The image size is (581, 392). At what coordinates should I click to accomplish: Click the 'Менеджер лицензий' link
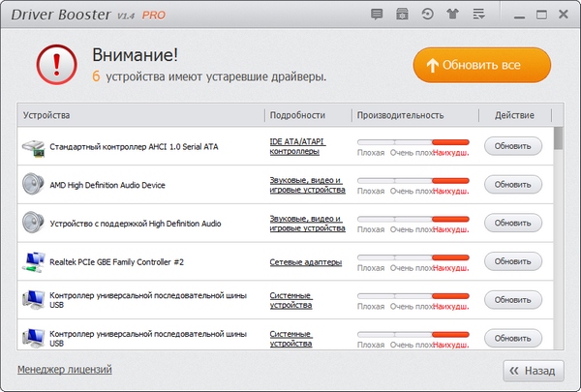pyautogui.click(x=64, y=369)
